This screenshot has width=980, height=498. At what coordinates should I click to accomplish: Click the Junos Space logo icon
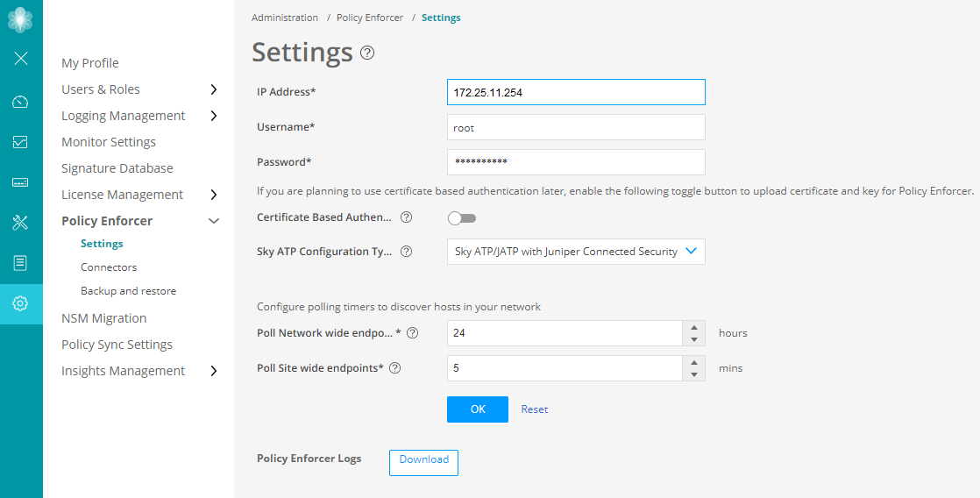tap(21, 19)
